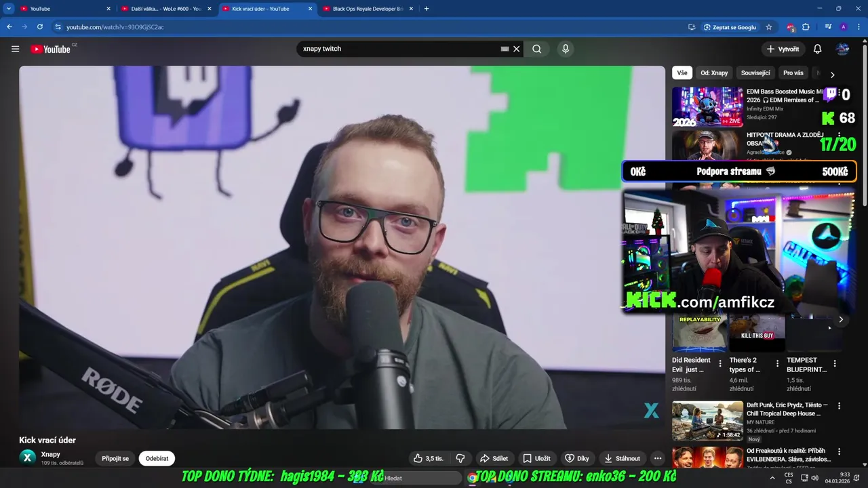Click the Připojit se join button
Image resolution: width=868 pixels, height=488 pixels.
point(115,458)
